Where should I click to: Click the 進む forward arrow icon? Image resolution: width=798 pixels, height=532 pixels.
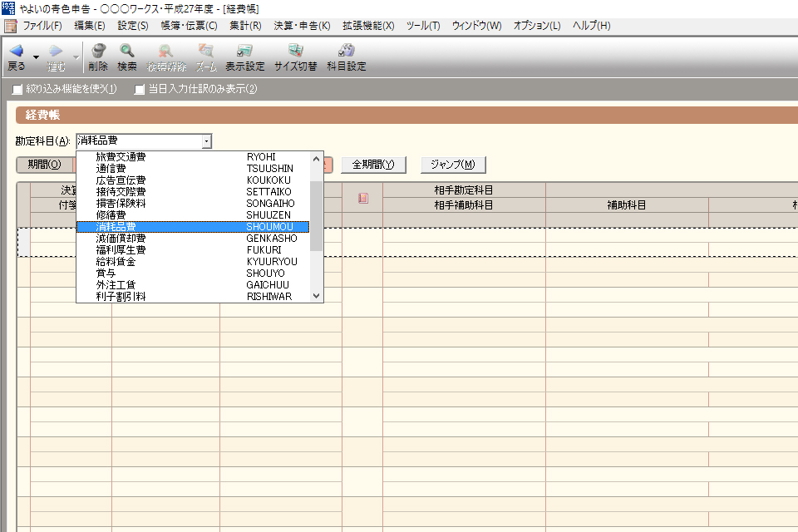[56, 51]
